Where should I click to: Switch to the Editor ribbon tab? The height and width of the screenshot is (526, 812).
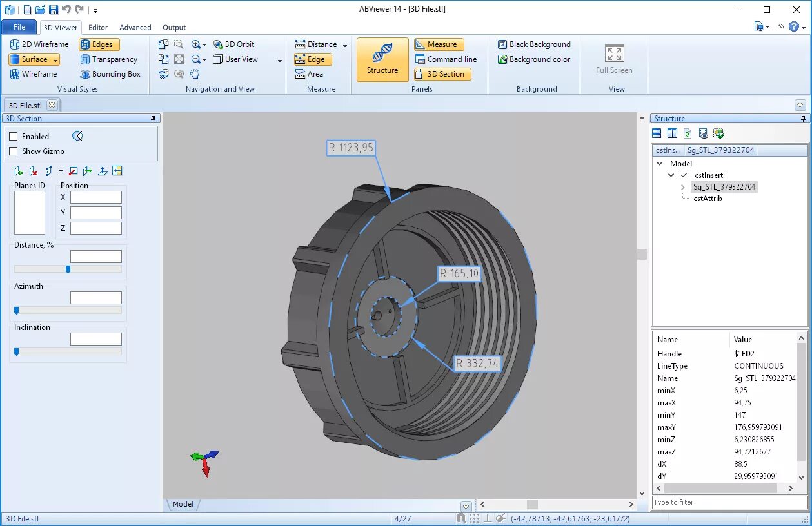click(x=98, y=28)
